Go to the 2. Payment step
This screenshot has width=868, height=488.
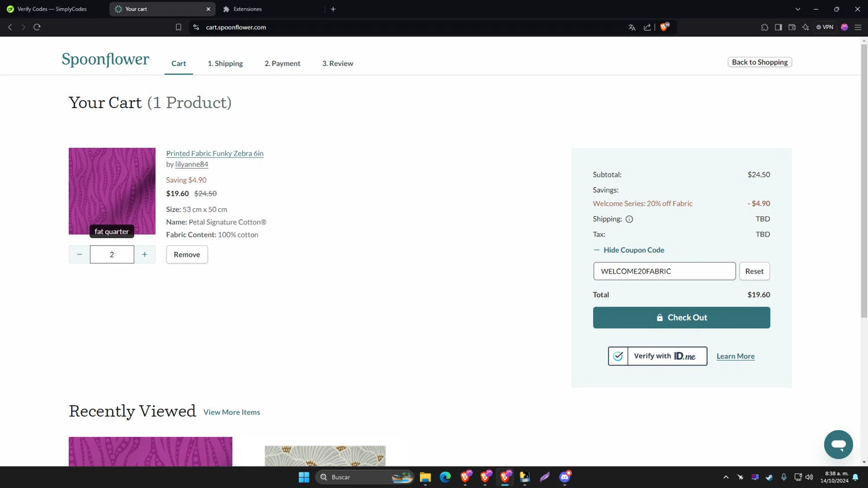[x=282, y=64]
